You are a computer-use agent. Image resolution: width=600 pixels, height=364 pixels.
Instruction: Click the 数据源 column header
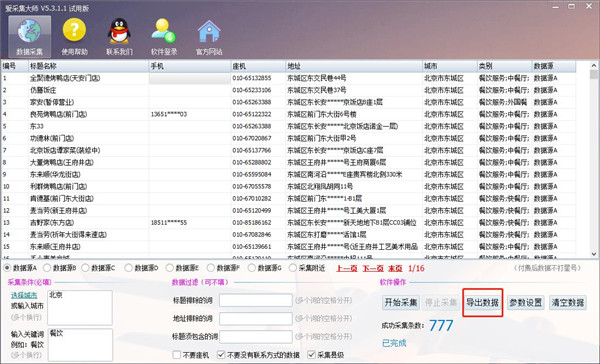click(x=554, y=66)
